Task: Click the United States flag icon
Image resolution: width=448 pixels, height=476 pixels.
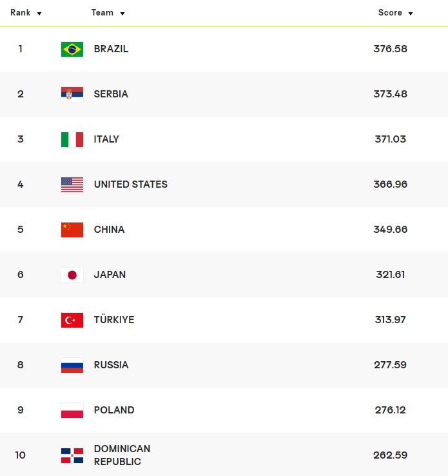Action: pyautogui.click(x=72, y=184)
